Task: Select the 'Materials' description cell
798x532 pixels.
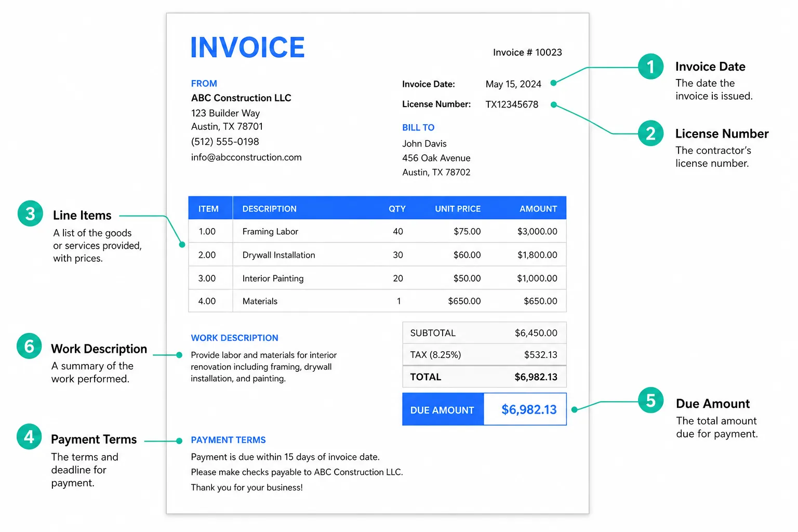Action: pyautogui.click(x=260, y=301)
